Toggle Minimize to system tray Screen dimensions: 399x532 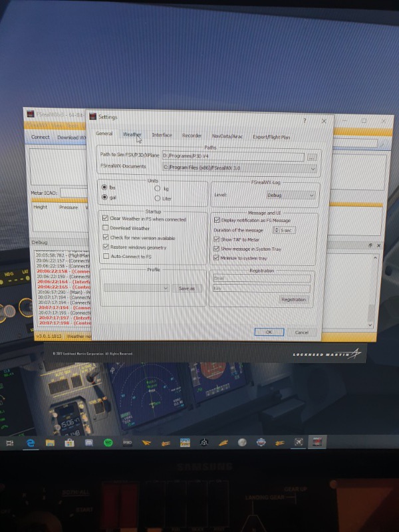coord(217,258)
